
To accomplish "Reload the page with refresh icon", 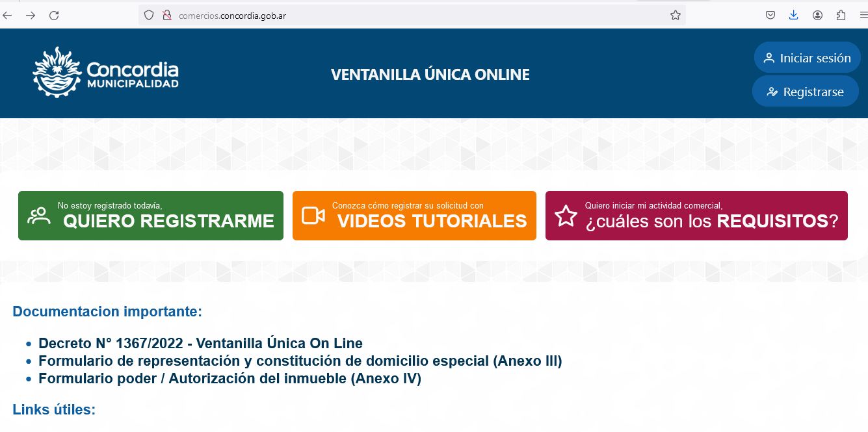I will (54, 16).
